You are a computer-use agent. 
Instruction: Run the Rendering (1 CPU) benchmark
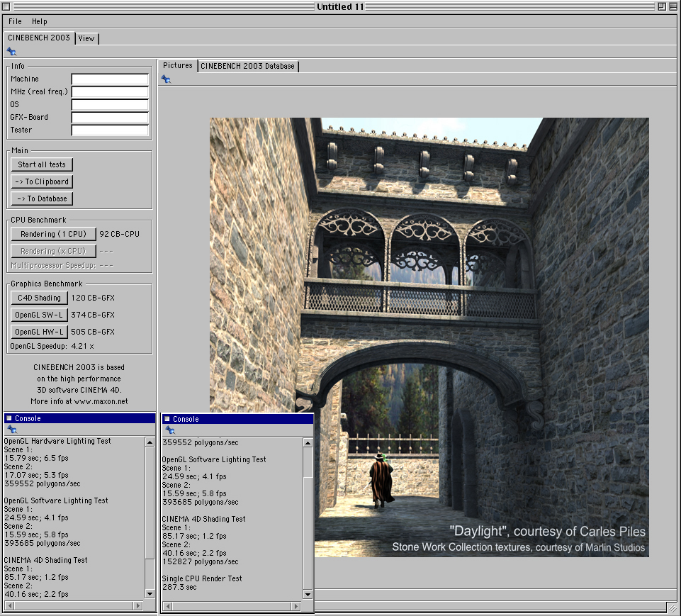click(53, 234)
